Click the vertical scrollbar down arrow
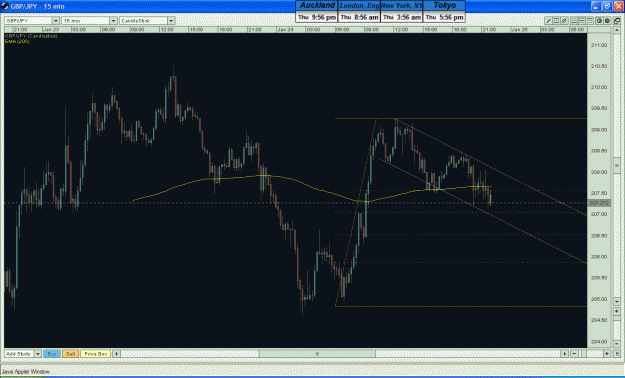This screenshot has width=625, height=378. pyautogui.click(x=617, y=301)
